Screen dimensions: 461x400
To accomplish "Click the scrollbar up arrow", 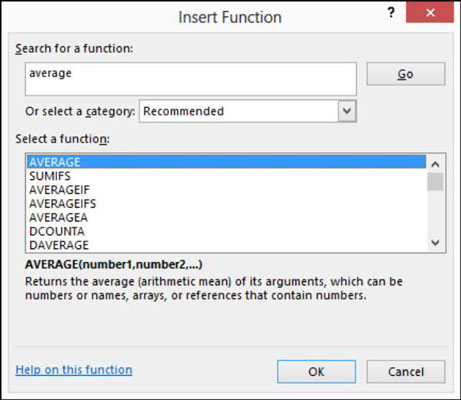I will click(x=435, y=164).
